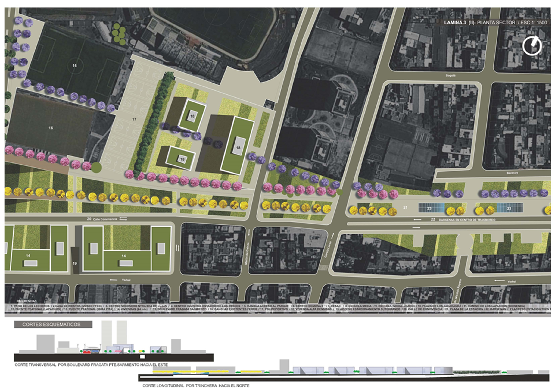Click the Calle Convivencia direction arrows

coord(123,219)
